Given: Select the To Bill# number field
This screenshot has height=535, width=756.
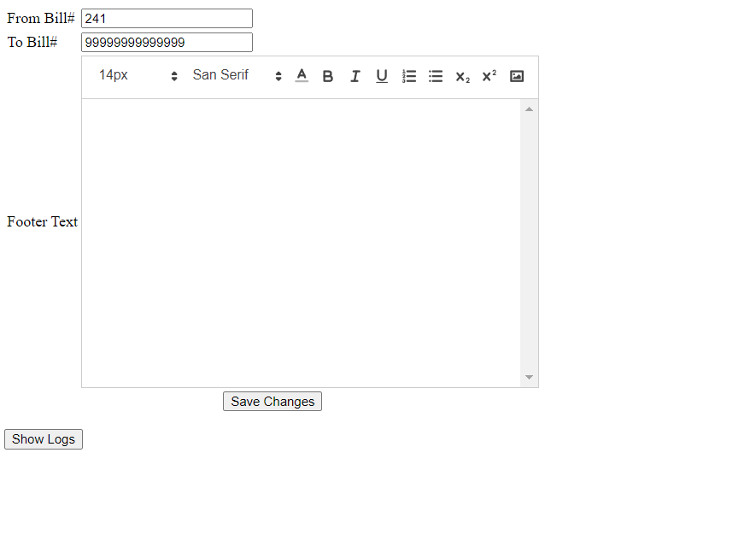Looking at the screenshot, I should (x=167, y=42).
